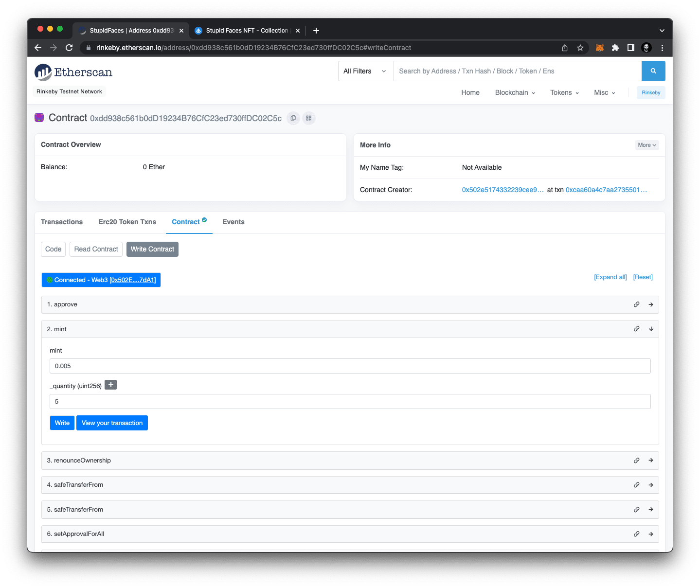Screen dimensions: 700x588
Task: Toggle the browser side panel
Action: pyautogui.click(x=631, y=48)
